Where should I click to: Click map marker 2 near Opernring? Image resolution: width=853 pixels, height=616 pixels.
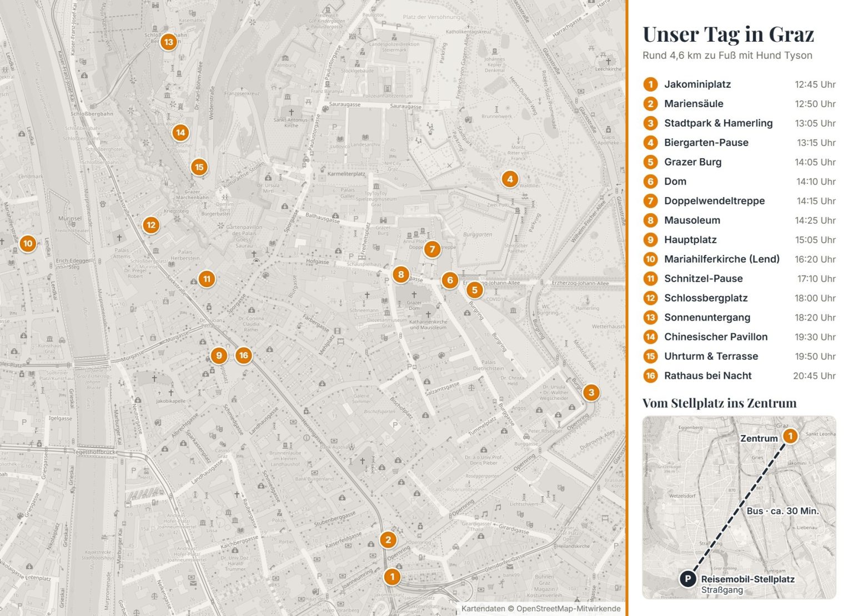388,539
